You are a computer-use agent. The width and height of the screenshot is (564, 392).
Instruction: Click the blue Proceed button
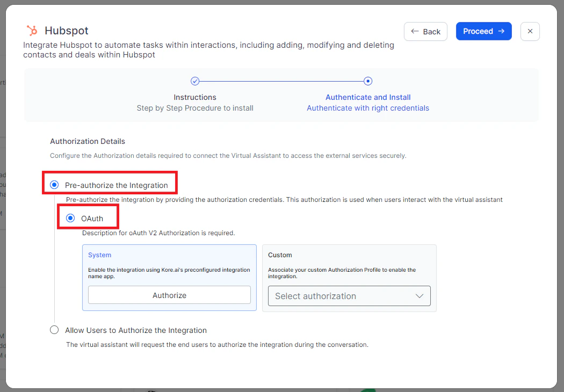click(483, 31)
